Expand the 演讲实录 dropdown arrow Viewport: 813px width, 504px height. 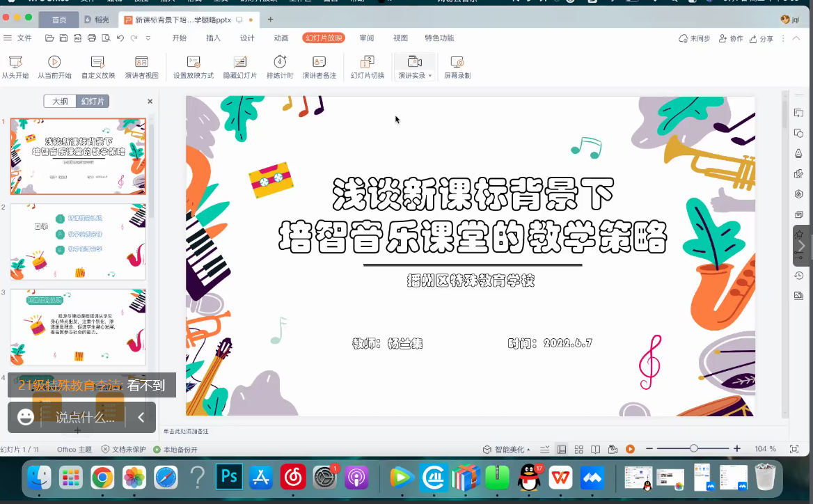coord(429,76)
